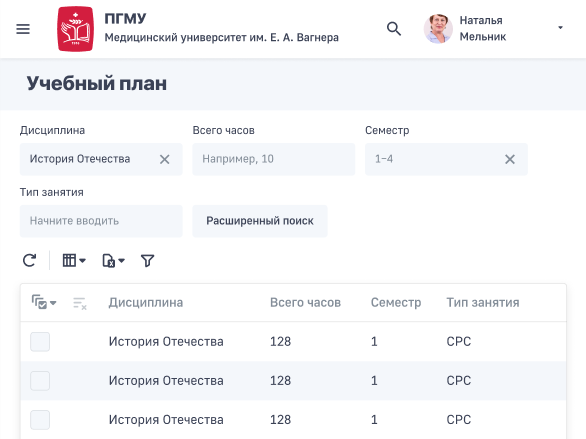This screenshot has width=586, height=439.
Task: Check the second История Отечества row
Action: click(x=40, y=381)
